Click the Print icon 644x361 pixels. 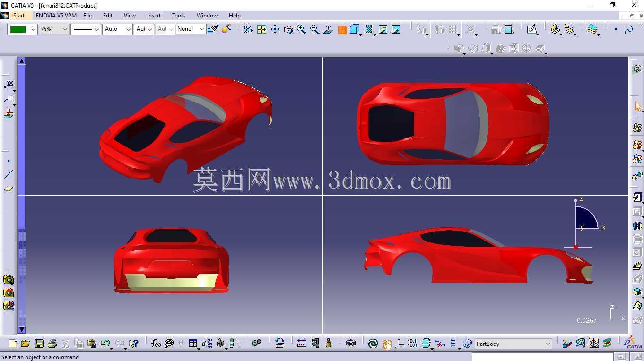[52, 344]
